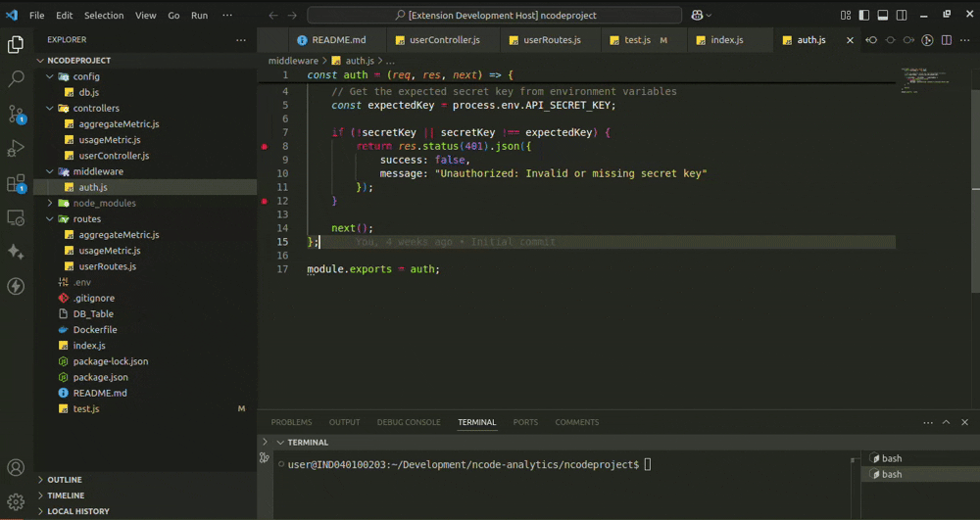Open the lightning bolt activity bar view

coord(16,286)
